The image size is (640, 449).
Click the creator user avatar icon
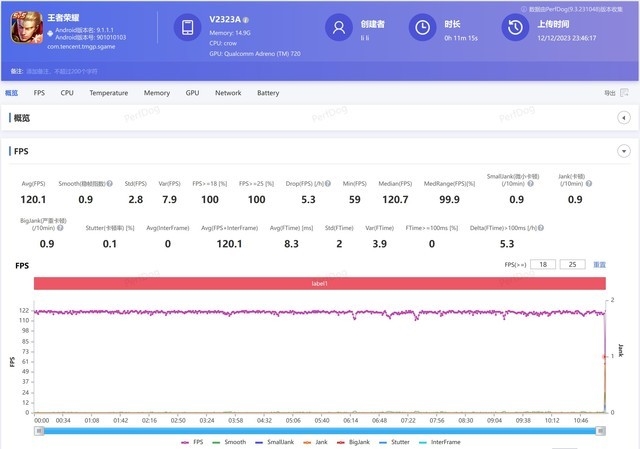(x=340, y=28)
